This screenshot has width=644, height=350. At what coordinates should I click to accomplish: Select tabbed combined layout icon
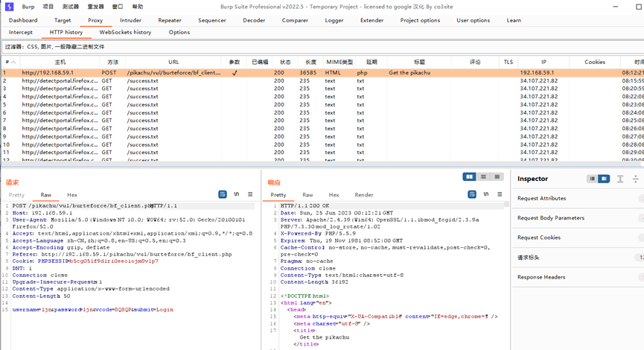click(x=497, y=176)
